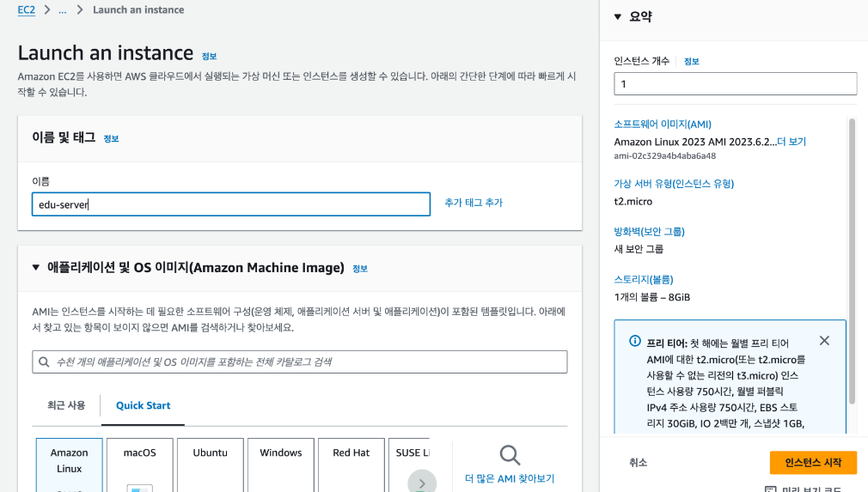The width and height of the screenshot is (868, 492).
Task: Click the ami-02c329a4b4aba6a48 ID text
Action: 665,156
